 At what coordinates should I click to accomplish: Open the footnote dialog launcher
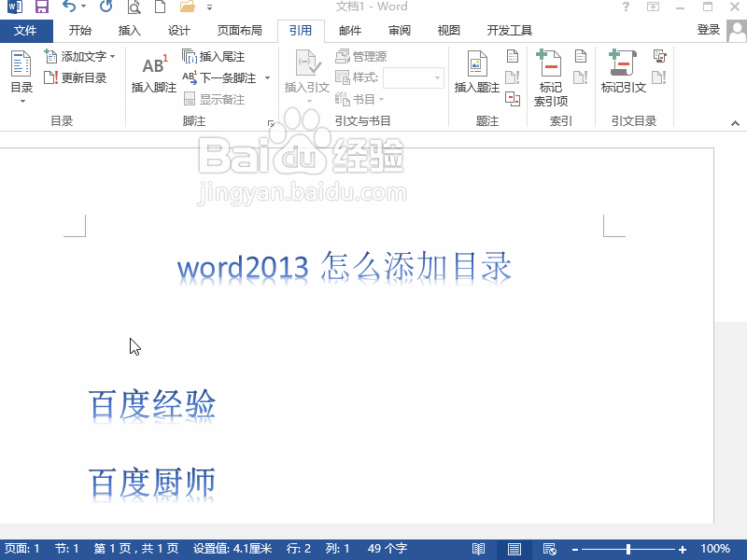271,124
